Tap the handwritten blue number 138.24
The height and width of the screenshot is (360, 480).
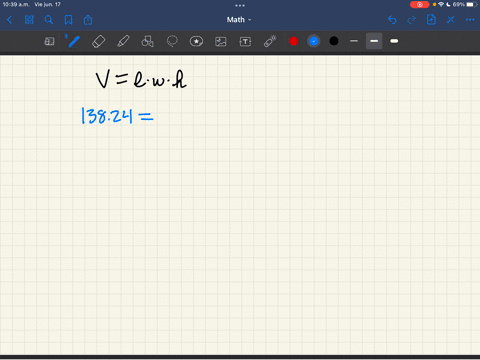click(107, 116)
